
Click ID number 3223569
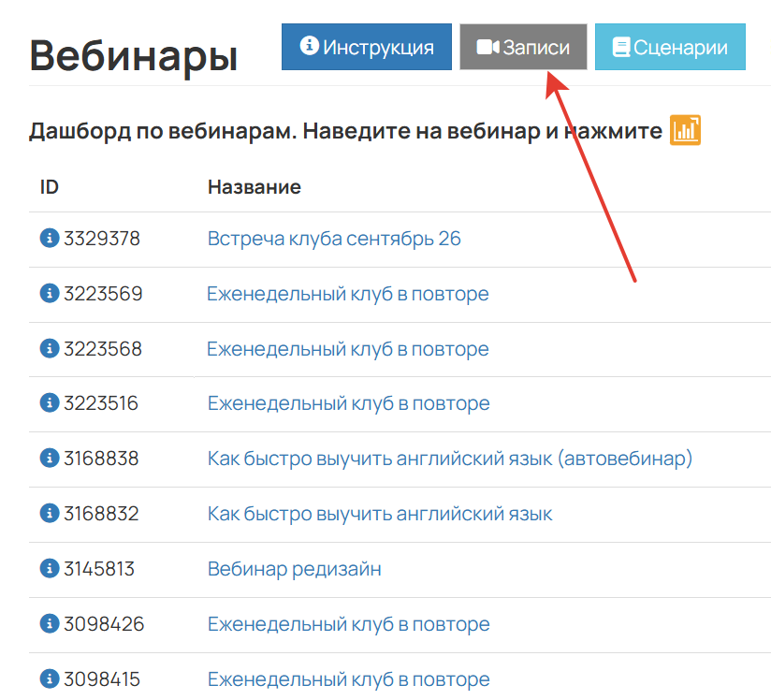coord(103,294)
